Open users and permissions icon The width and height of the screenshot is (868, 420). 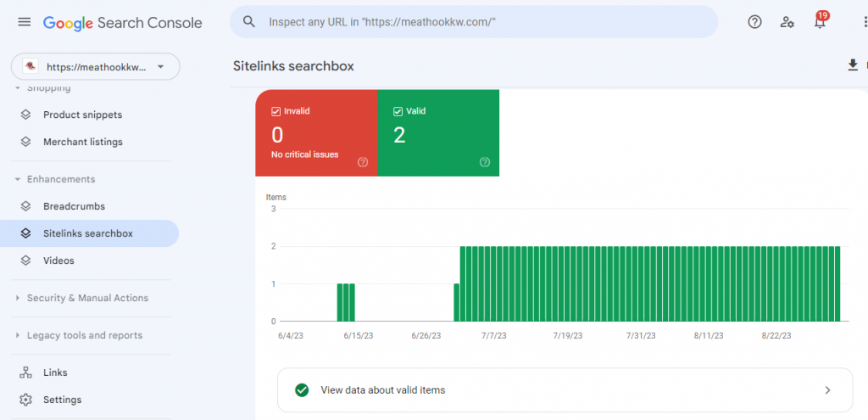[787, 21]
